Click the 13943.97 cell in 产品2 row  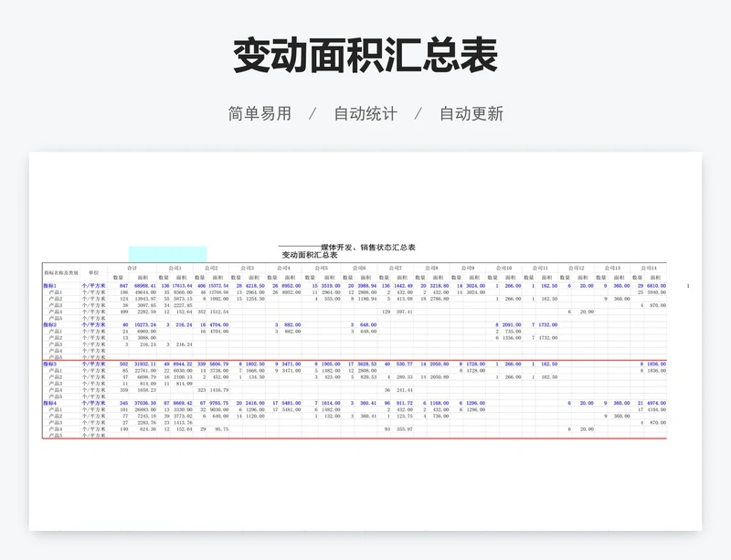pos(146,299)
